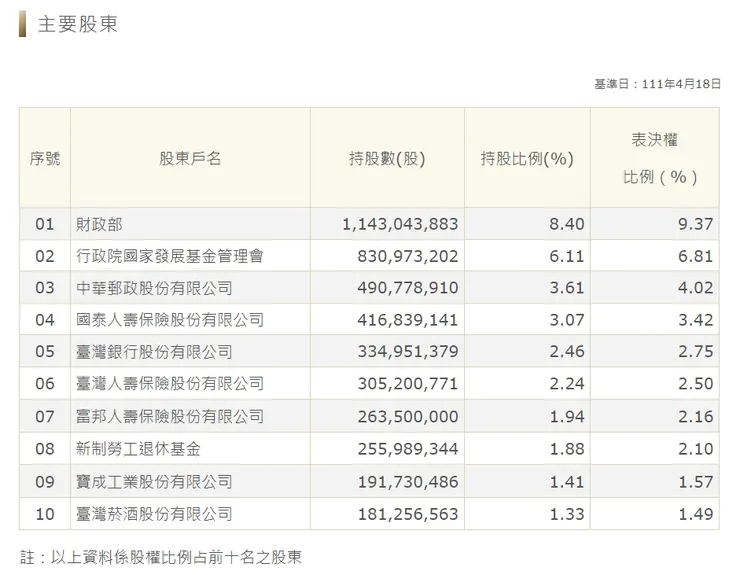Click the 新制勞工退休基金 entry

[138, 449]
